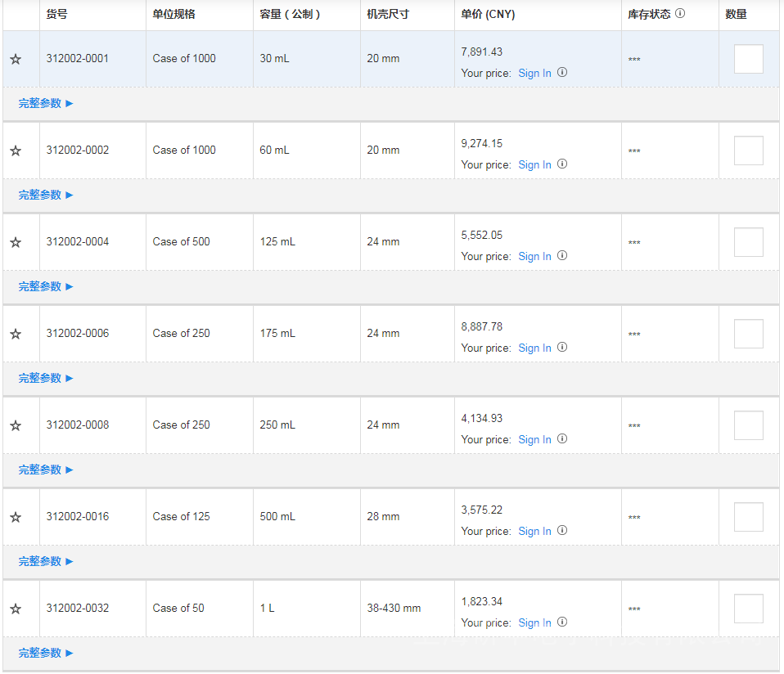784x674 pixels.
Task: Click Sign In link for 312002-0001 price
Action: point(534,73)
